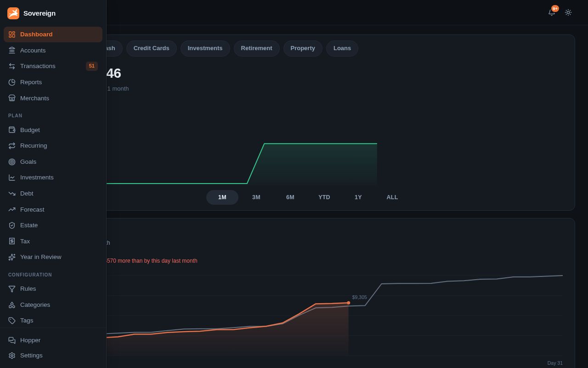Click the Debt downward trend icon
588x368 pixels.
tap(12, 194)
